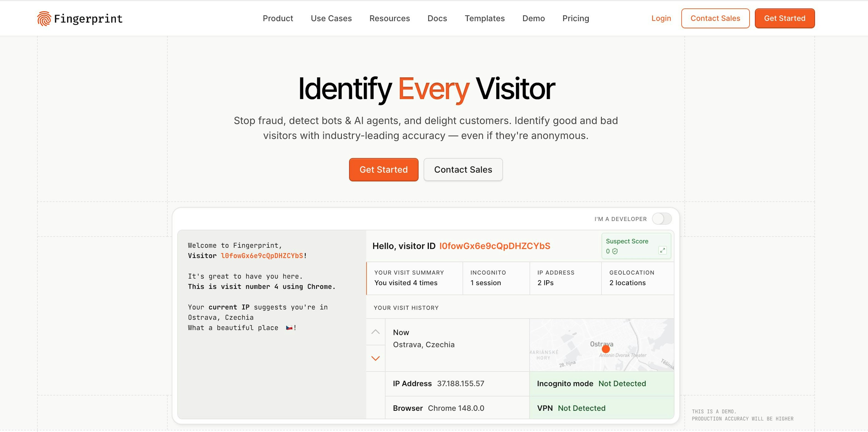The width and height of the screenshot is (868, 432).
Task: Click the Ostrava map thumbnail
Action: (x=602, y=345)
